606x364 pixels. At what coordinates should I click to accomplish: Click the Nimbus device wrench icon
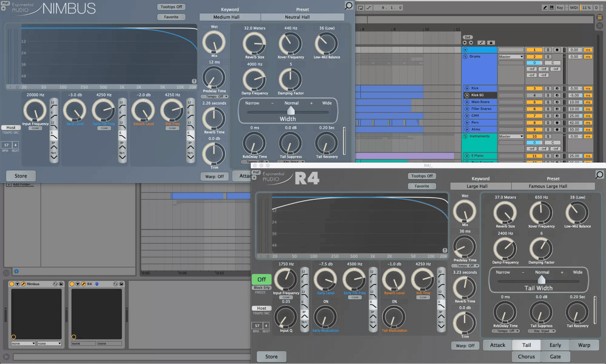[x=23, y=284]
